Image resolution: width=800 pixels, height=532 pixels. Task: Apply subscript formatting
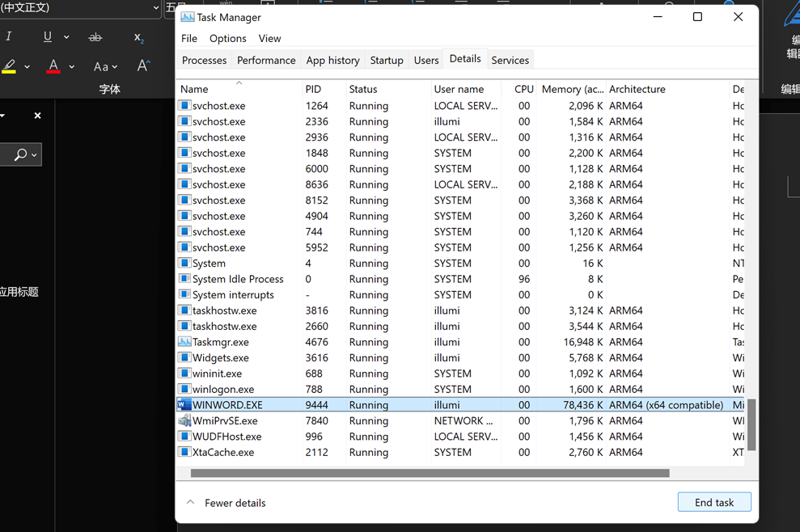tap(138, 38)
